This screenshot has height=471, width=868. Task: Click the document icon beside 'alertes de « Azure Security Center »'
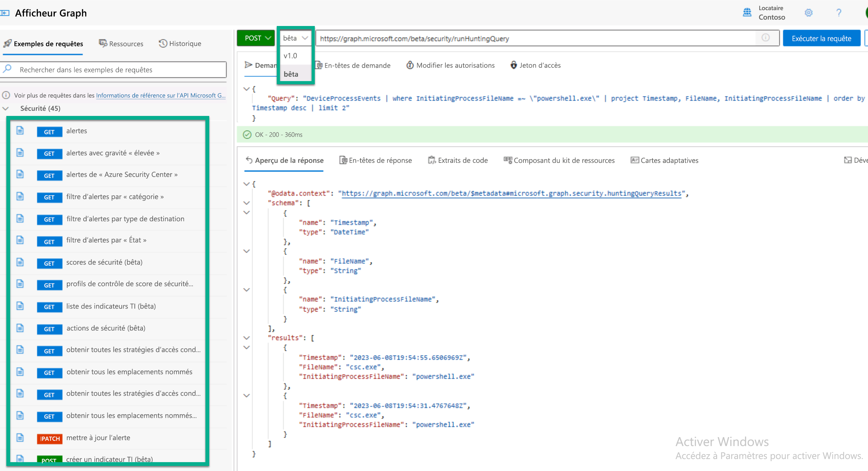pyautogui.click(x=20, y=174)
